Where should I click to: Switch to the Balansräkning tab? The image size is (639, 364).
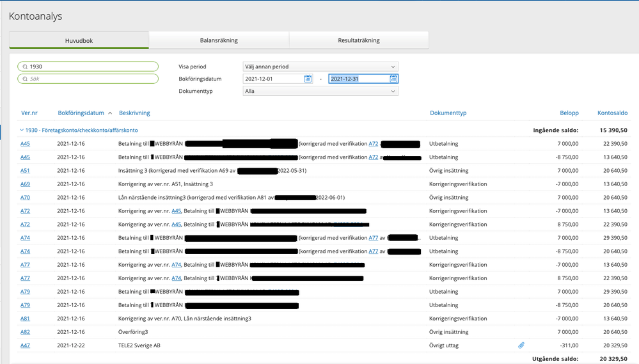pyautogui.click(x=219, y=40)
